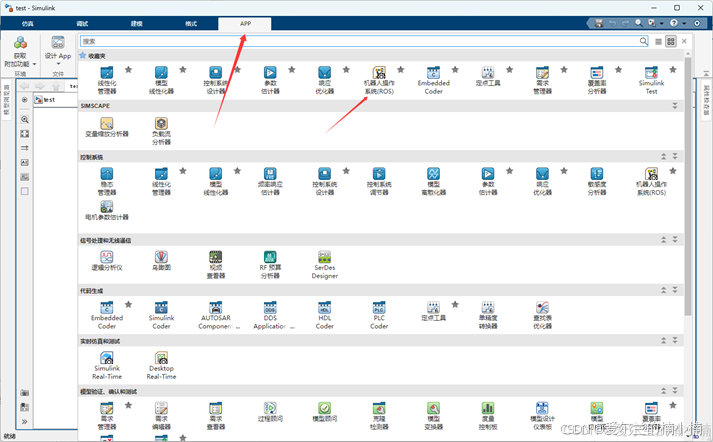Open 获取附加功能 dropdown arrow
Image resolution: width=713 pixels, height=442 pixels.
coord(35,64)
